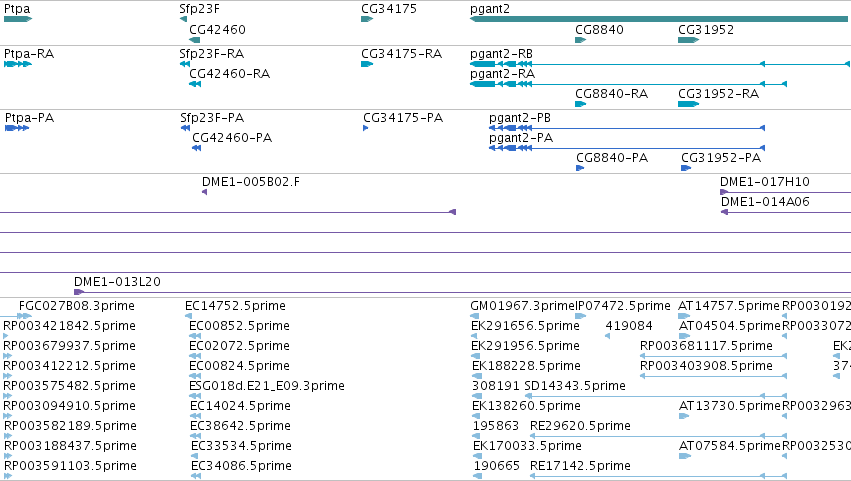The image size is (851, 481).
Task: Select the EK291656.5prime EST label
Action: coord(525,326)
